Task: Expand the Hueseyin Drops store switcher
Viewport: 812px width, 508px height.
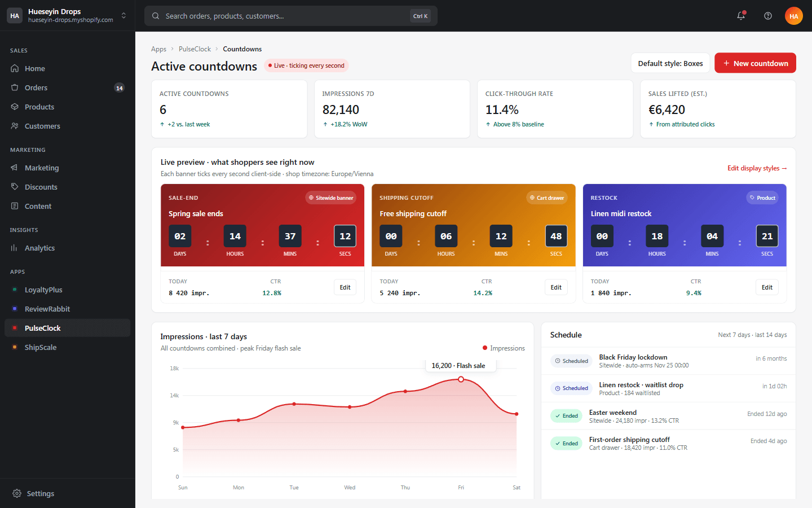Action: (68, 16)
